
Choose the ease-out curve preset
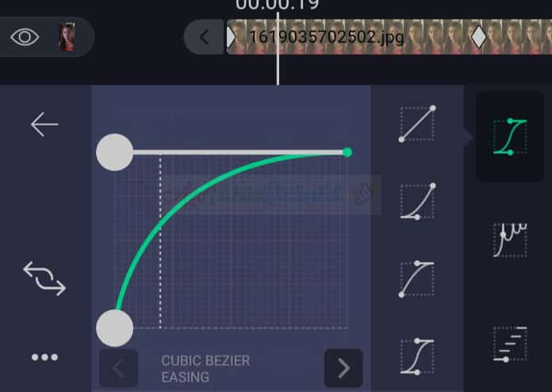[x=417, y=279]
